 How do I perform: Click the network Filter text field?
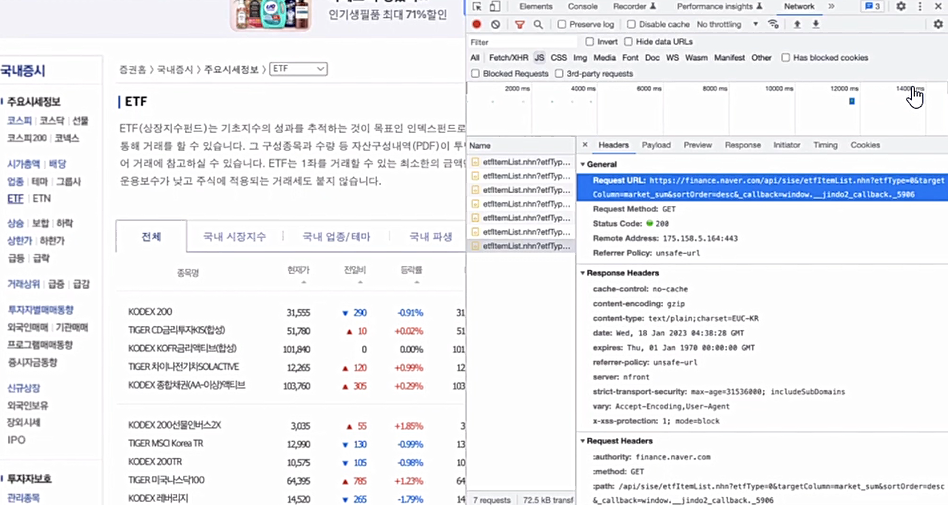(523, 42)
